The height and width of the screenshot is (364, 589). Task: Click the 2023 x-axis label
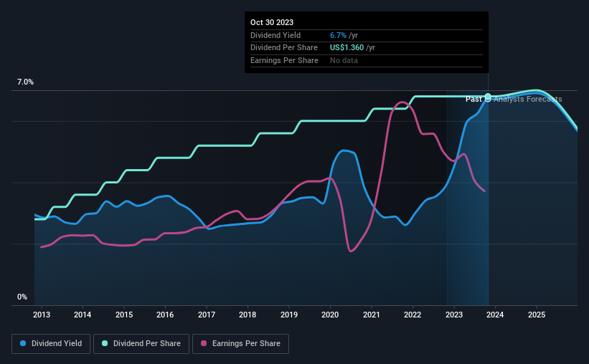coord(454,315)
